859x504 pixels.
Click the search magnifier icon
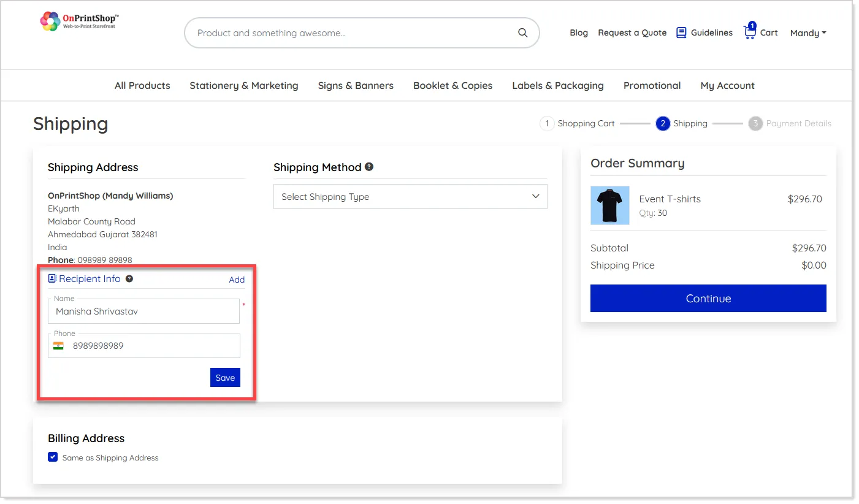pyautogui.click(x=522, y=33)
